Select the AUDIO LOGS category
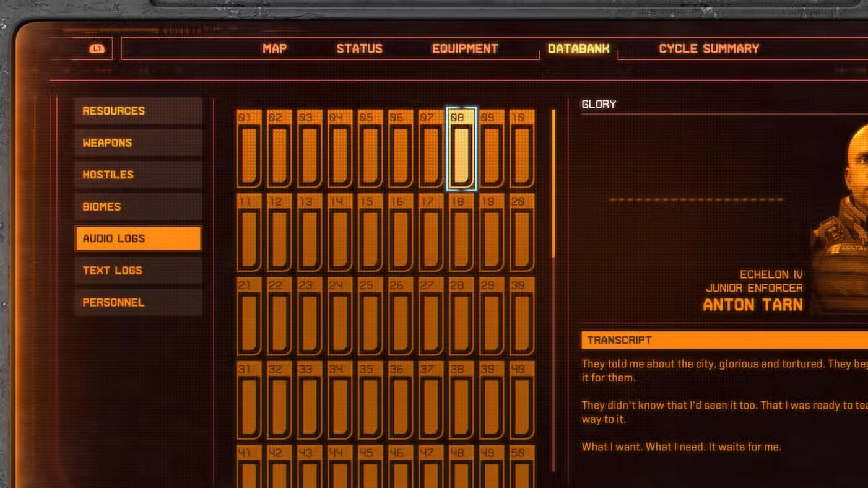Viewport: 868px width, 488px height. coord(139,238)
